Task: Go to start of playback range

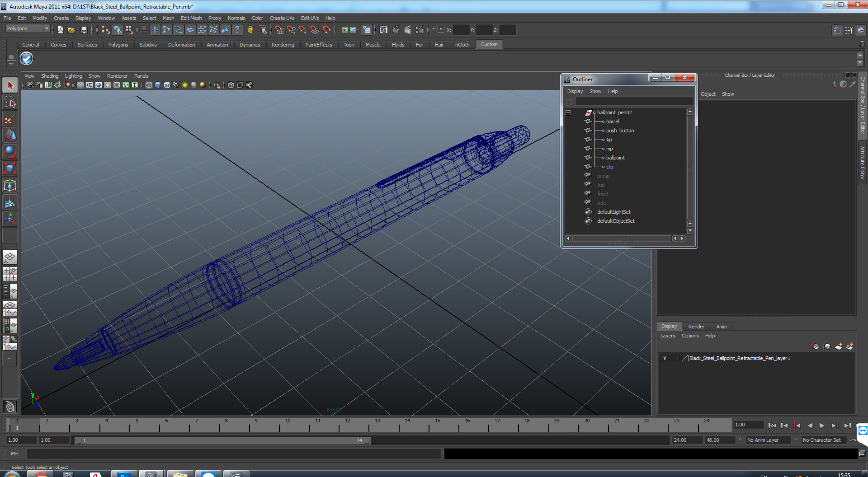Action: [x=772, y=426]
